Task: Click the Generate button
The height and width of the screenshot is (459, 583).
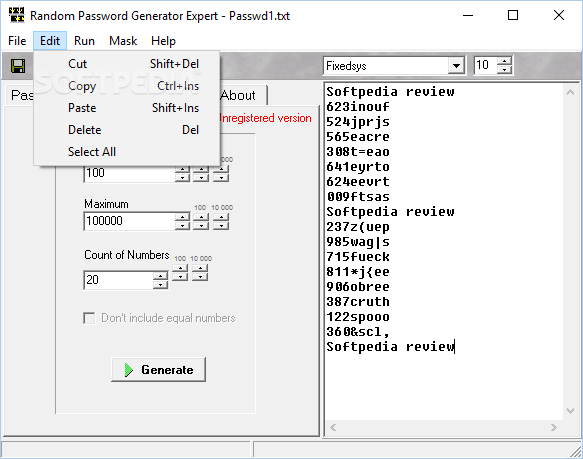Action: (158, 370)
